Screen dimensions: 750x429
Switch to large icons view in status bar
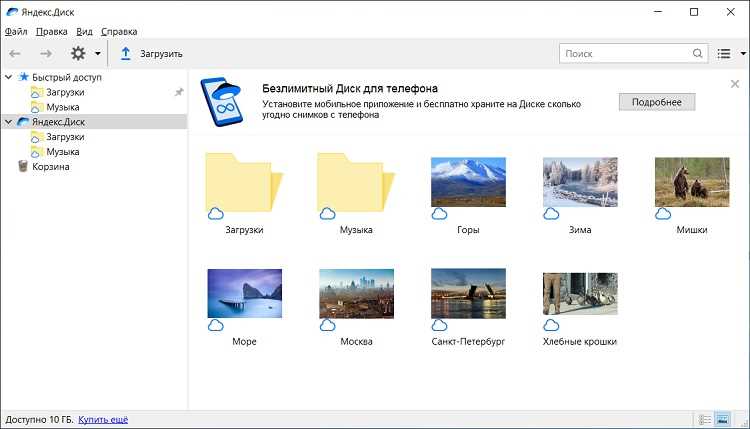[722, 420]
